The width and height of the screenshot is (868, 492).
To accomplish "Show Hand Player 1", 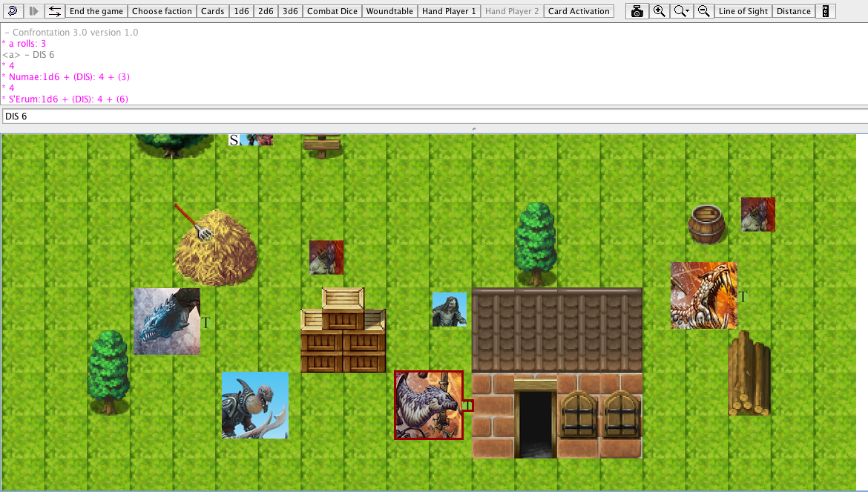I will pyautogui.click(x=449, y=11).
